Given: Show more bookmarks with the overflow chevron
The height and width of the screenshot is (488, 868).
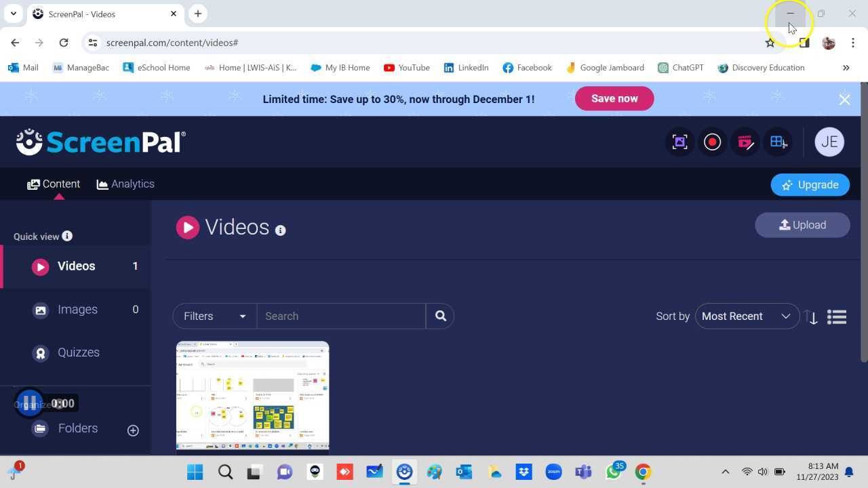Looking at the screenshot, I should [x=846, y=68].
